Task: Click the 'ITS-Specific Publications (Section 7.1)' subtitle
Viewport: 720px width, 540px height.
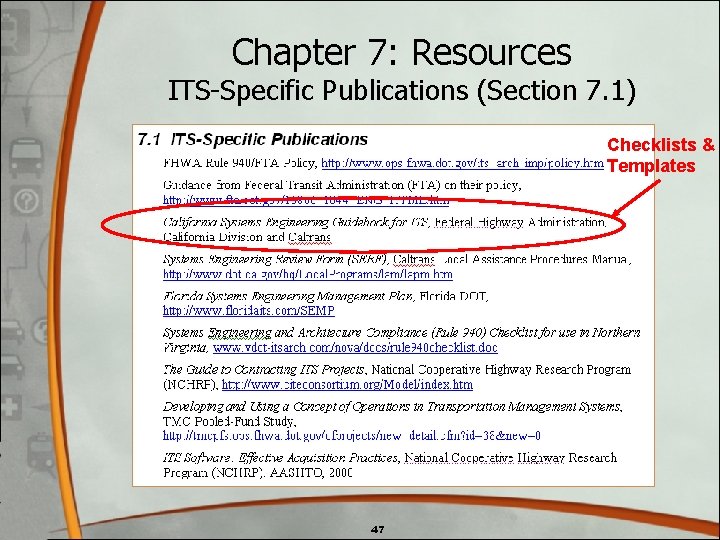Action: tap(402, 90)
